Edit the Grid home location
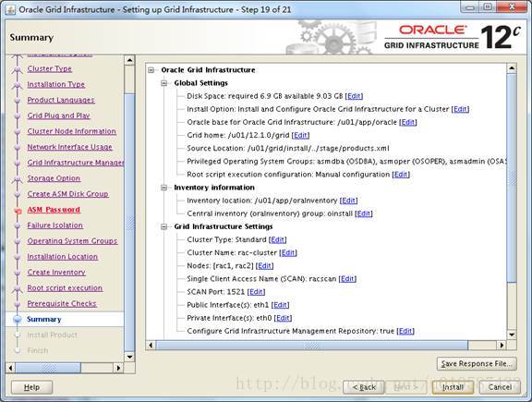The height and width of the screenshot is (402, 532). 300,136
